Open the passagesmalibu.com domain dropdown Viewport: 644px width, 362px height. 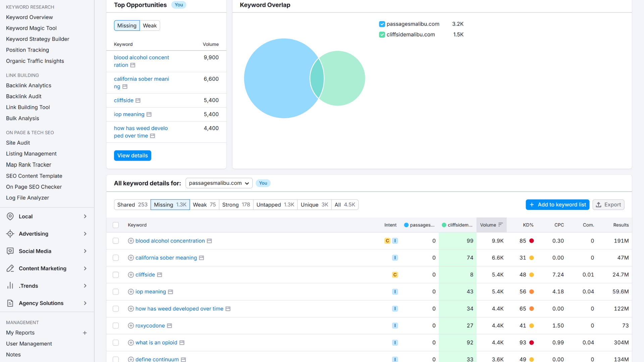click(219, 183)
